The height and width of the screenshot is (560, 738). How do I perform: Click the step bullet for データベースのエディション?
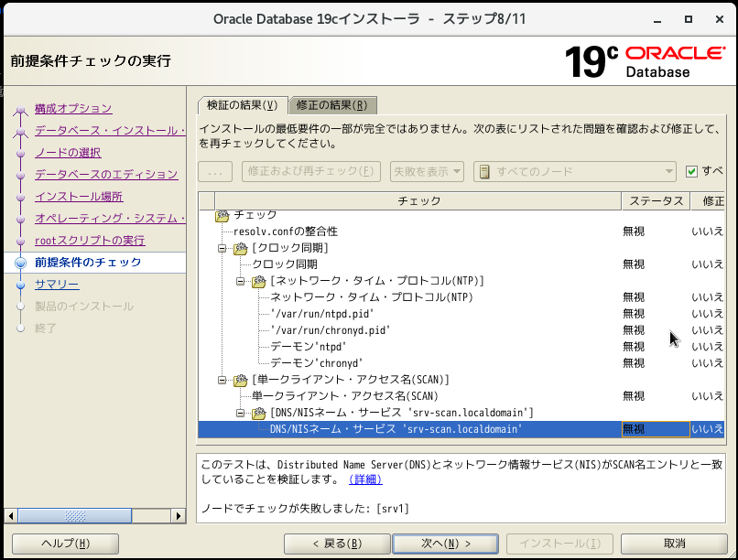pos(20,176)
